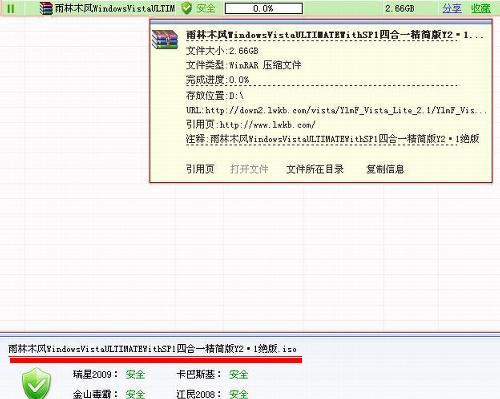Click the 2.66GB size in the download row
This screenshot has height=399, width=500.
pos(400,8)
